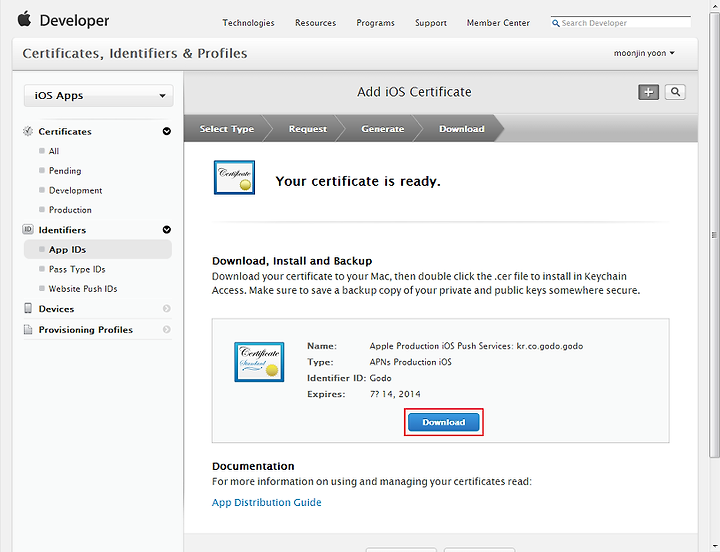Collapse the Identifiers section arrow
This screenshot has width=720, height=552.
click(x=167, y=230)
